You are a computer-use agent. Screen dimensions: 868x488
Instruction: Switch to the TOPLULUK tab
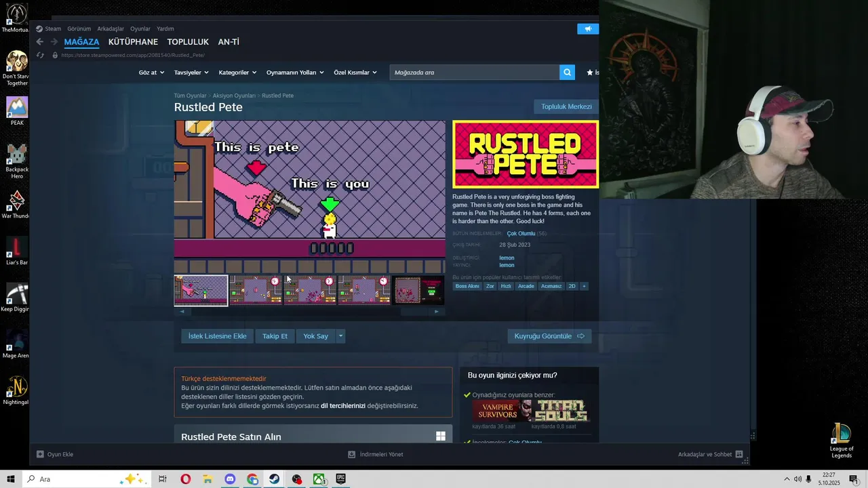tap(188, 42)
